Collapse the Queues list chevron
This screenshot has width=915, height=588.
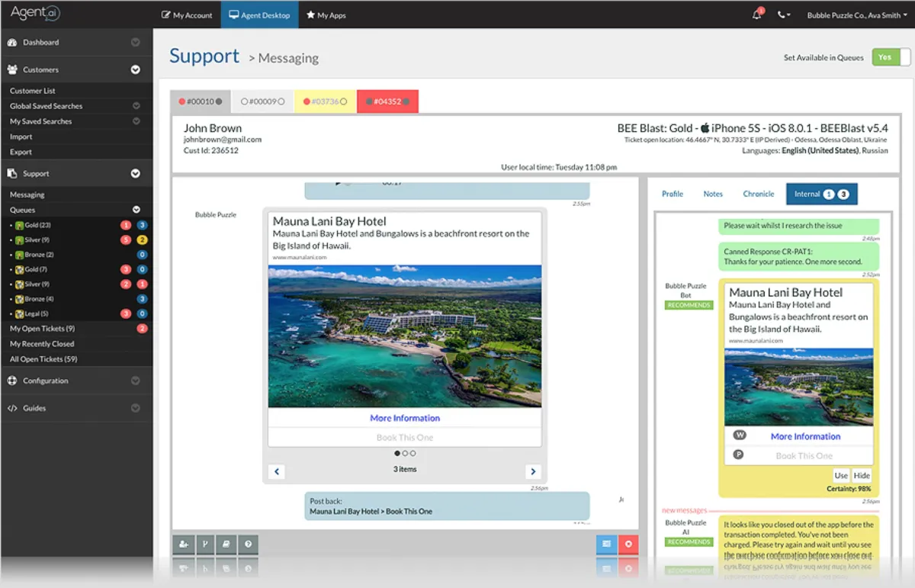pos(136,210)
